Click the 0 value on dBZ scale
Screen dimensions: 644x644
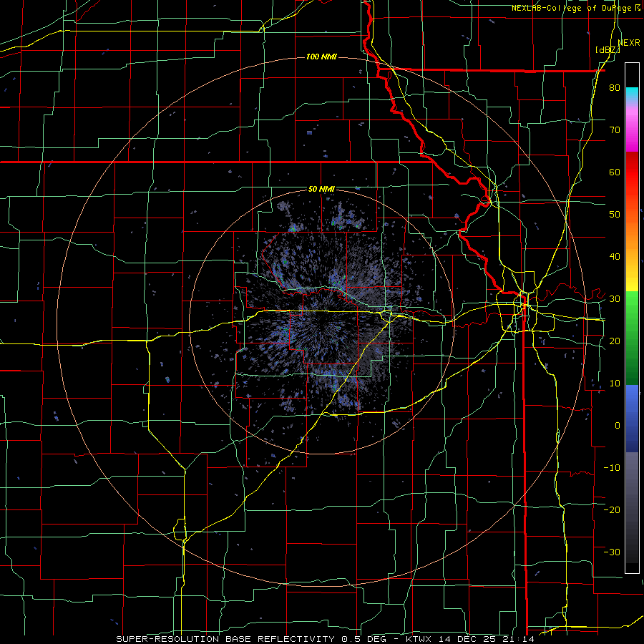click(617, 426)
